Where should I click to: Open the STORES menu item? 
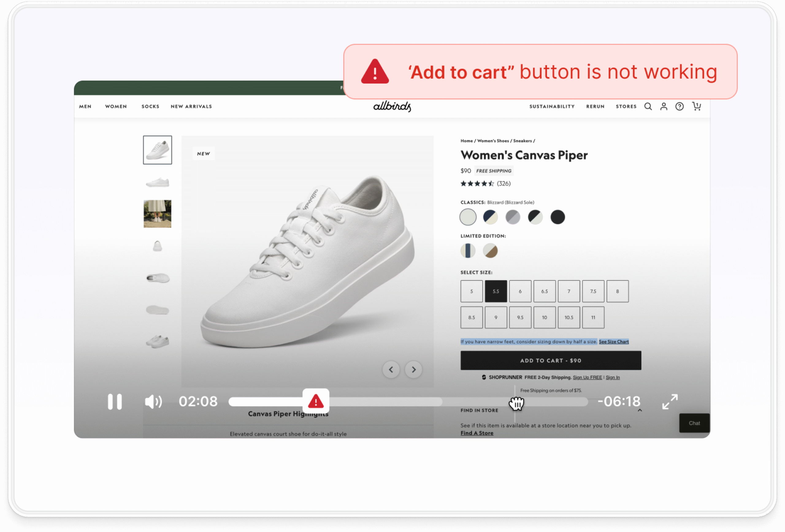coord(626,106)
